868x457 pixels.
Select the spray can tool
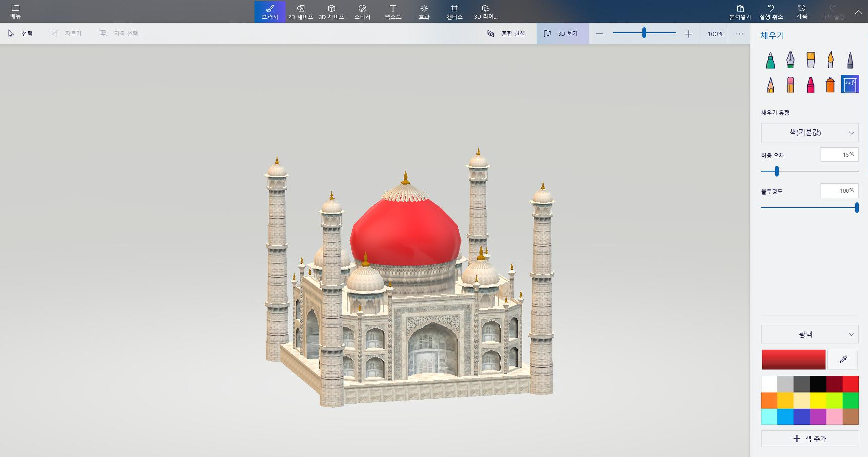point(830,84)
